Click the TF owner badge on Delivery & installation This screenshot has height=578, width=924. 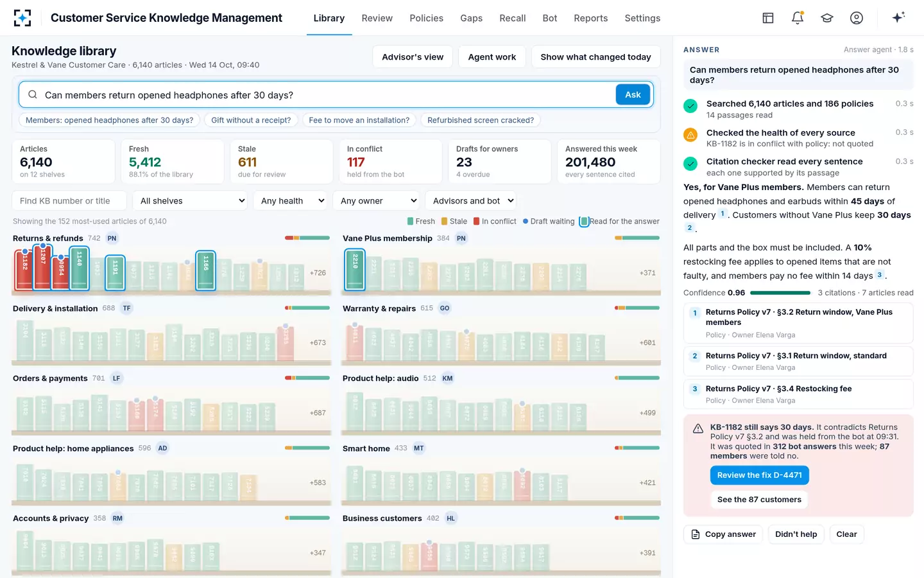click(x=126, y=308)
